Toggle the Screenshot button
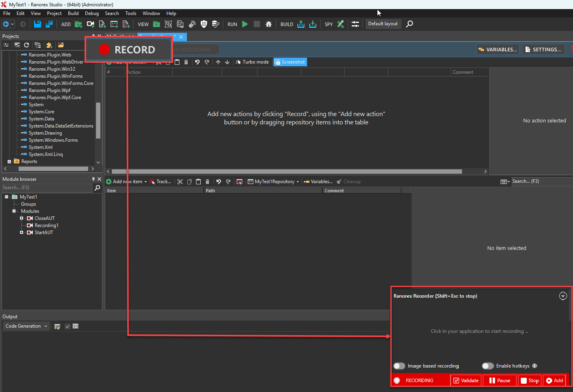 [290, 62]
